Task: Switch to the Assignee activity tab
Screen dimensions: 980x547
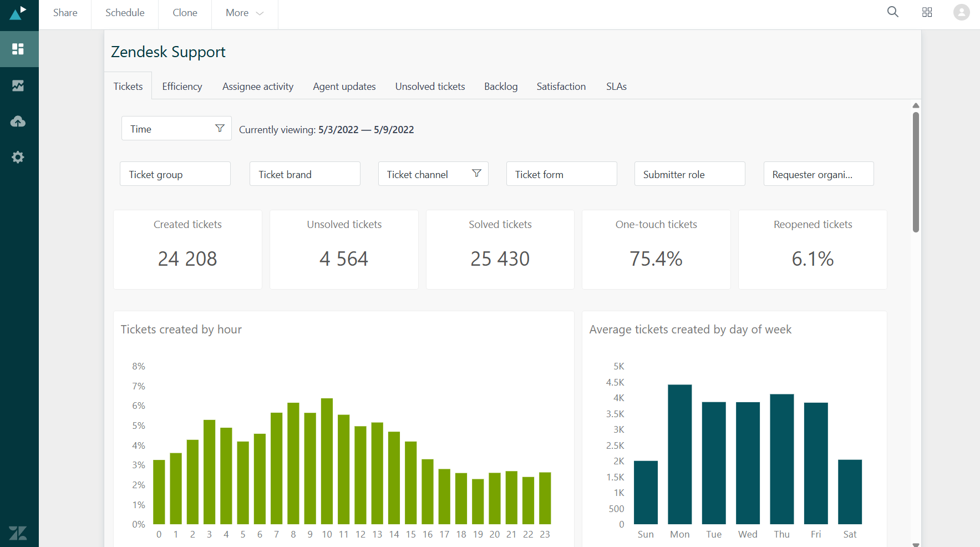Action: pos(258,86)
